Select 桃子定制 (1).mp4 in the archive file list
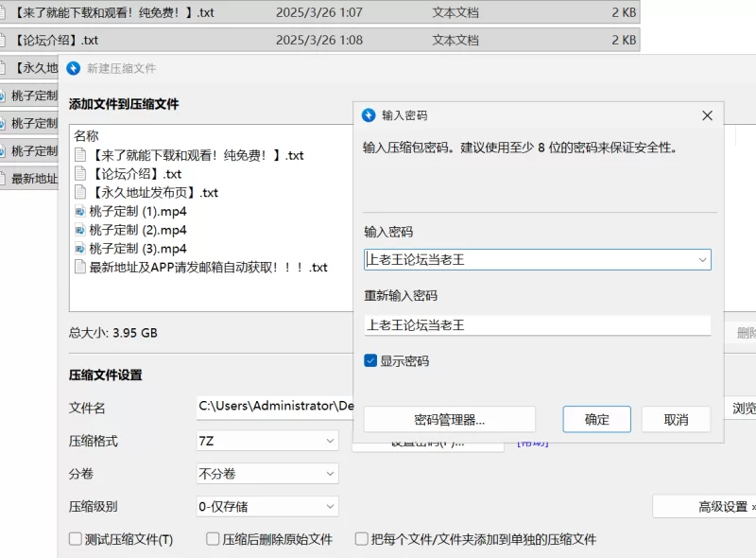Viewport: 756px width, 558px height. (x=138, y=212)
